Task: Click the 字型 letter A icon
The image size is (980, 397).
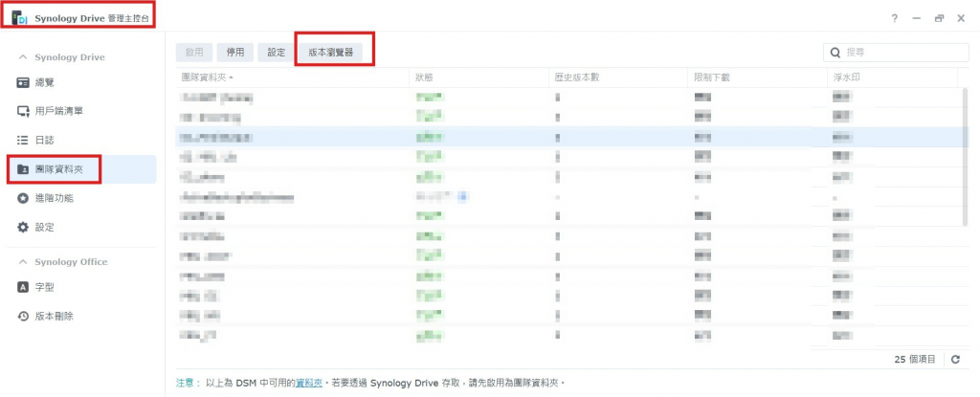Action: (x=23, y=288)
